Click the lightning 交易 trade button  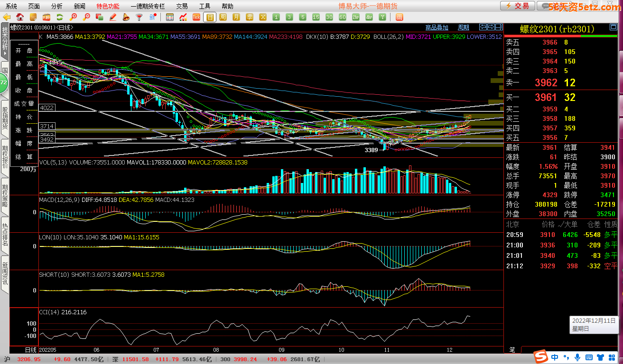tap(517, 6)
